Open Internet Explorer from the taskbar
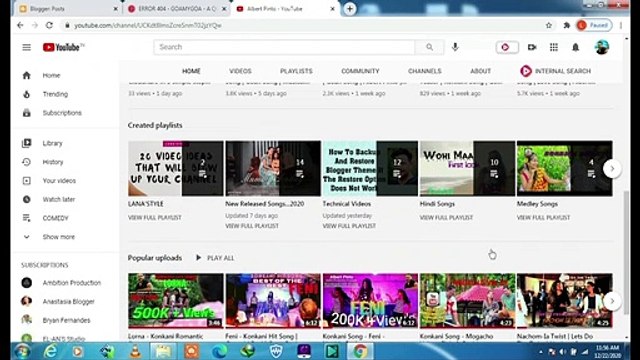640x360 pixels. point(50,351)
